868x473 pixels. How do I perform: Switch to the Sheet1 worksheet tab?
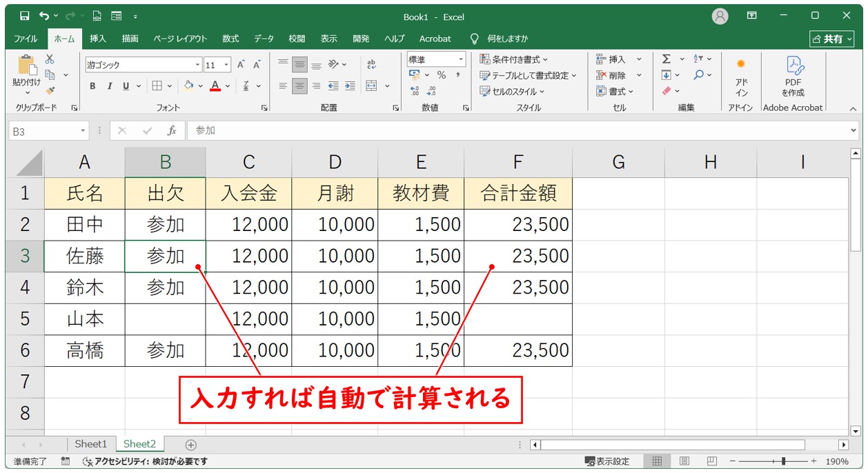[x=91, y=444]
